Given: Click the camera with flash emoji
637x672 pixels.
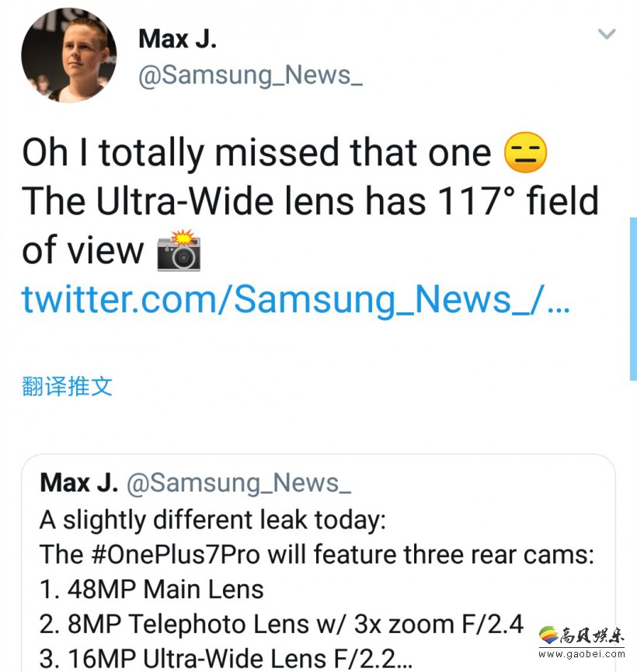Looking at the screenshot, I should pos(179,250).
